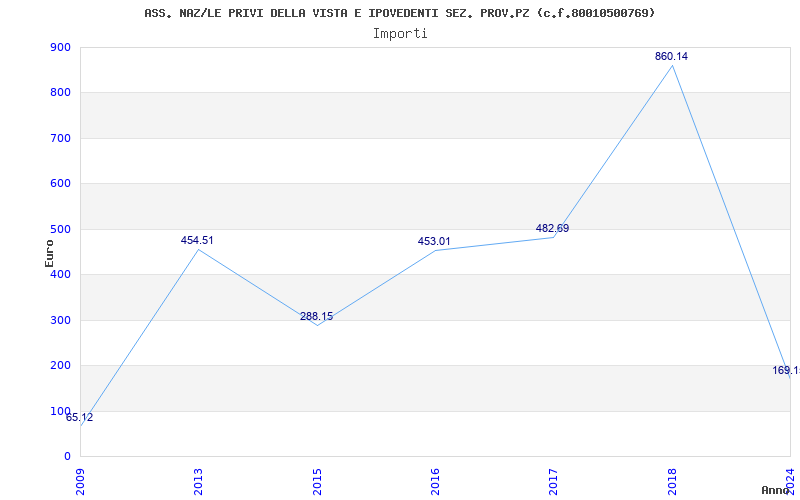Image resolution: width=800 pixels, height=500 pixels.
Task: Click the 2015 x-axis year label
Action: click(317, 482)
